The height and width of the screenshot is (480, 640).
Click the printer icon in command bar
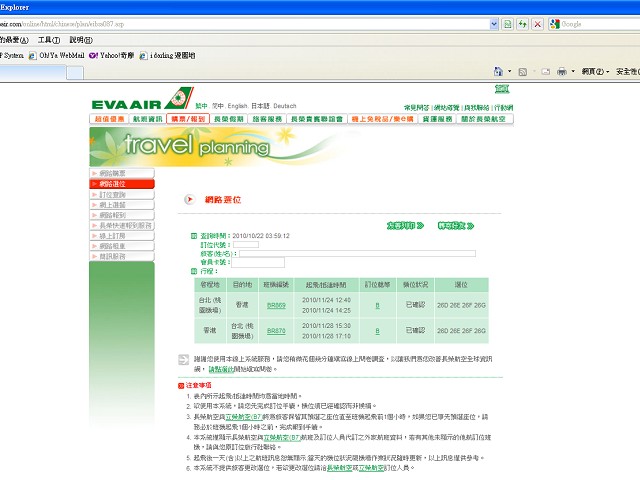(x=562, y=71)
